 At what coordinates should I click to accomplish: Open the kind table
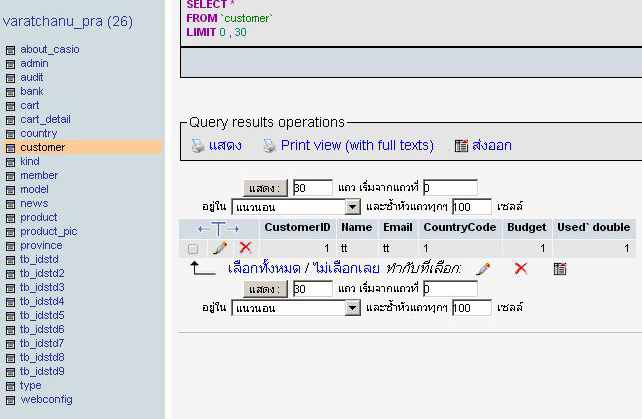[x=30, y=161]
